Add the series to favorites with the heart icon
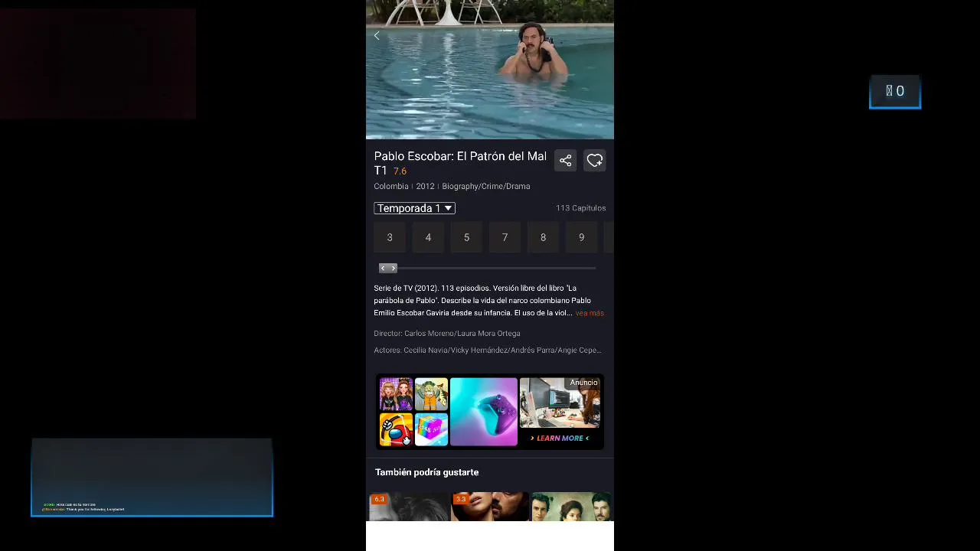Screen dimensions: 980x551 click(595, 161)
